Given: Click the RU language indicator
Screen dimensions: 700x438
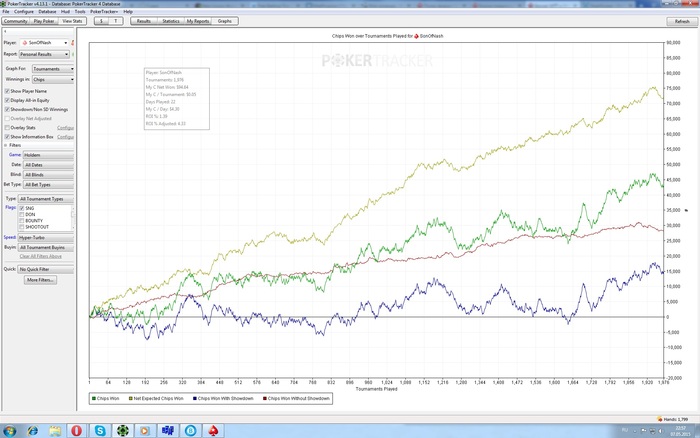Looking at the screenshot, I should click(x=625, y=430).
